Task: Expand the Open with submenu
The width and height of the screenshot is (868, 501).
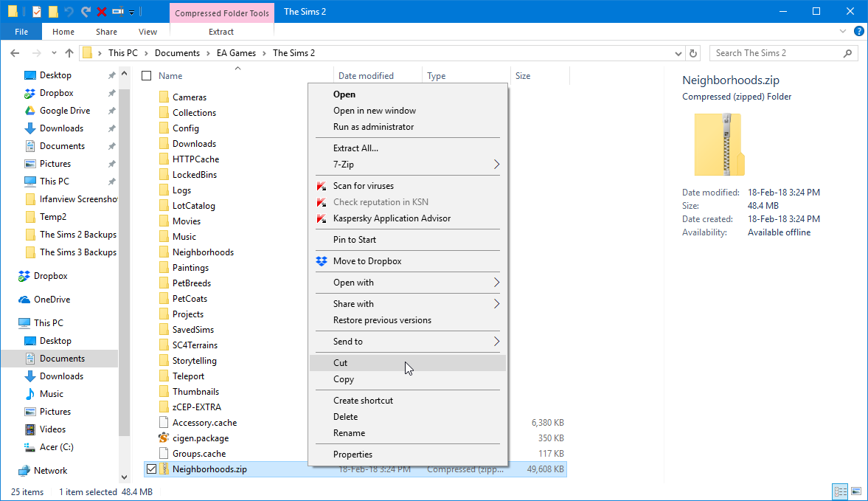Action: coord(408,283)
